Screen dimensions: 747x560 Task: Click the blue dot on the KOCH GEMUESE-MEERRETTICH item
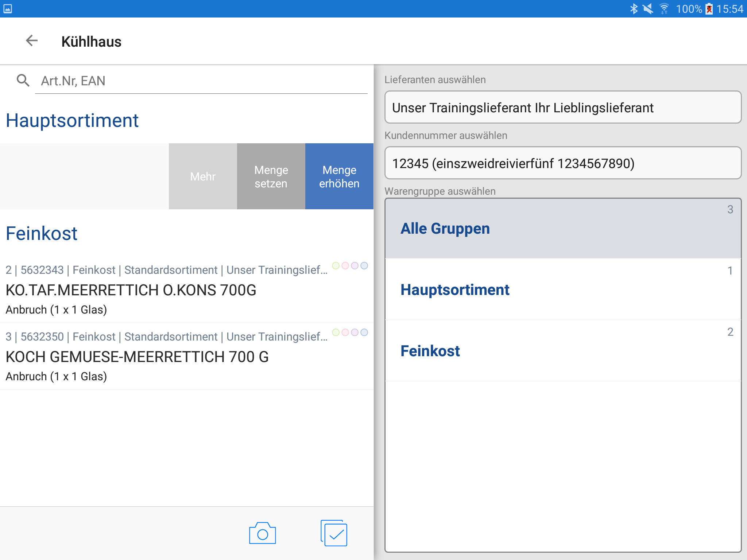click(364, 332)
